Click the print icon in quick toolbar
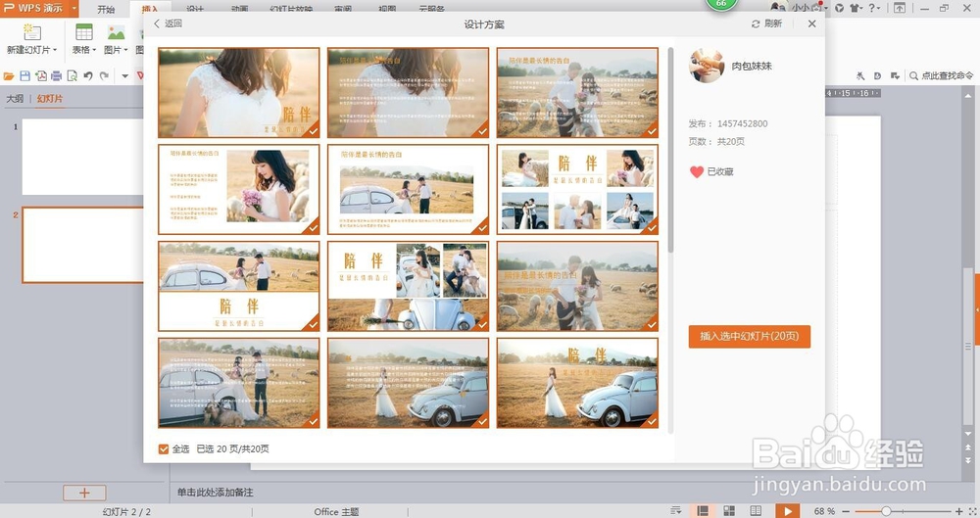980x518 pixels. (57, 75)
